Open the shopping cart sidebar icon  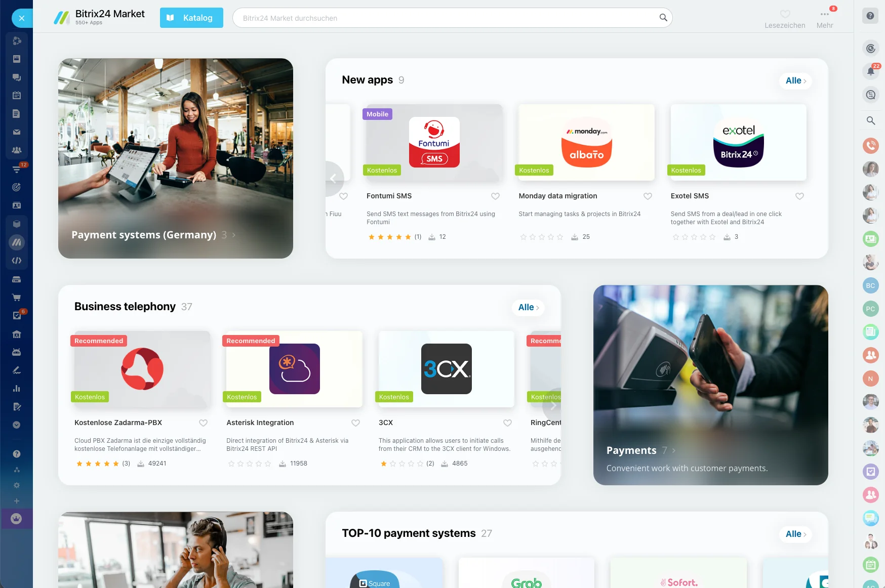[17, 297]
